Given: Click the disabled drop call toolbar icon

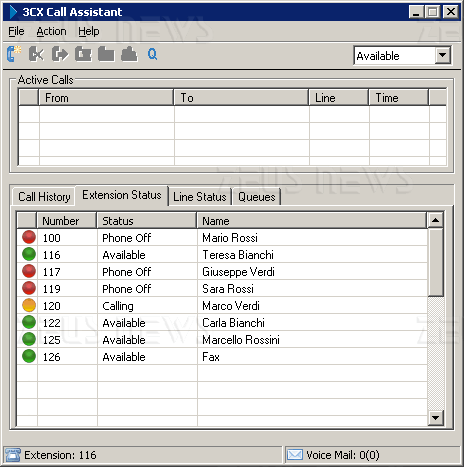Looking at the screenshot, I should pyautogui.click(x=36, y=54).
